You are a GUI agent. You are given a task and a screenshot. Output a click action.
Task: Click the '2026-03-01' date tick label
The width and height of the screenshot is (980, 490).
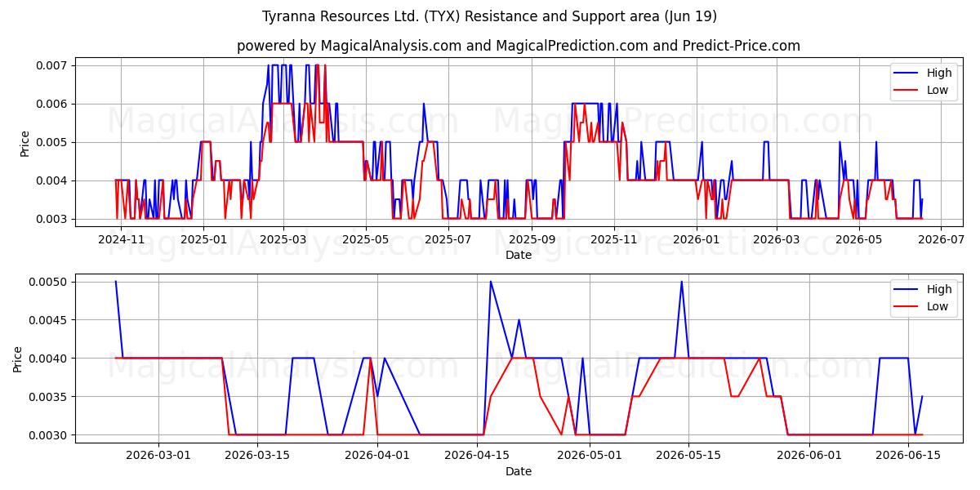point(158,456)
